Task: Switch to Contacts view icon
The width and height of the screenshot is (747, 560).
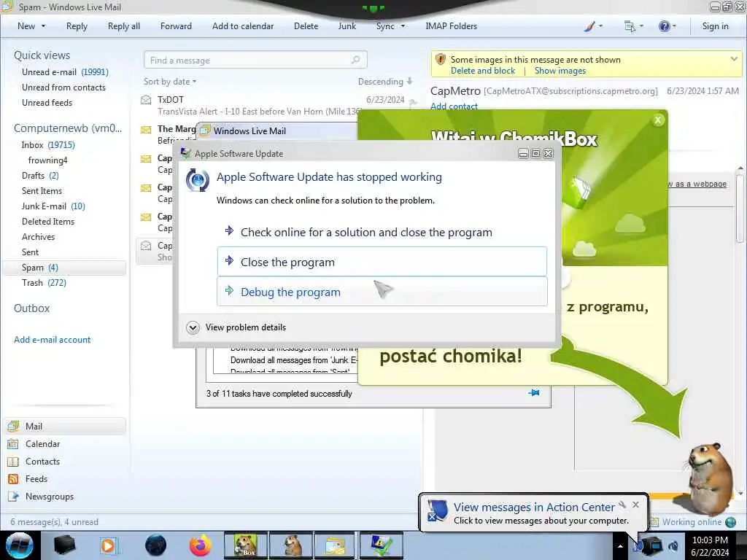Action: tap(13, 462)
